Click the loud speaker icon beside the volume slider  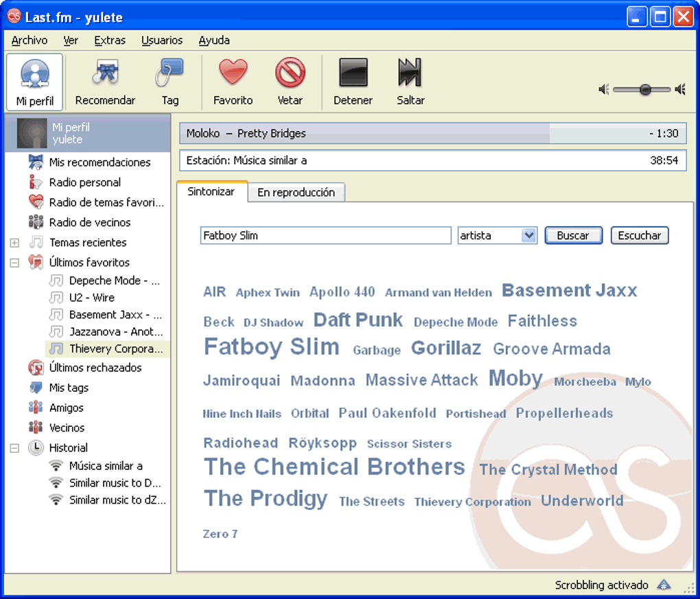680,90
